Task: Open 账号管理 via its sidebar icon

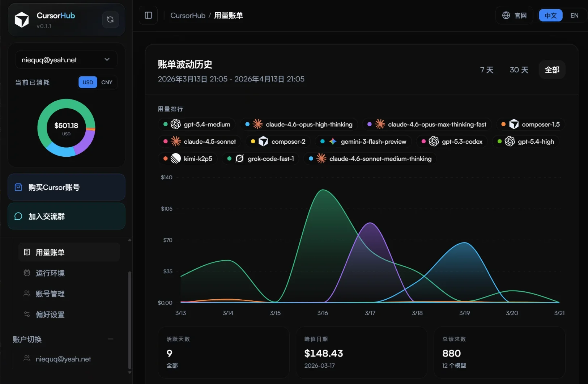Action: tap(27, 294)
